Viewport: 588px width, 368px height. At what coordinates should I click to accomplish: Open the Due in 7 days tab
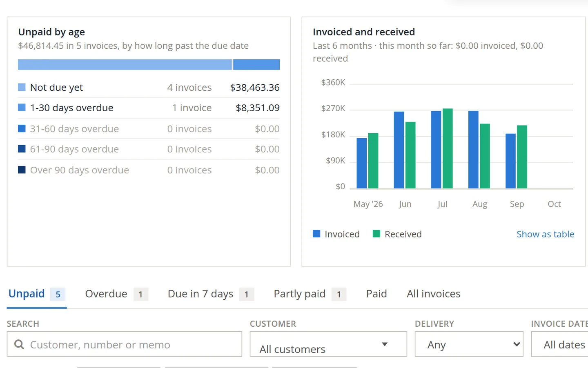pyautogui.click(x=211, y=294)
